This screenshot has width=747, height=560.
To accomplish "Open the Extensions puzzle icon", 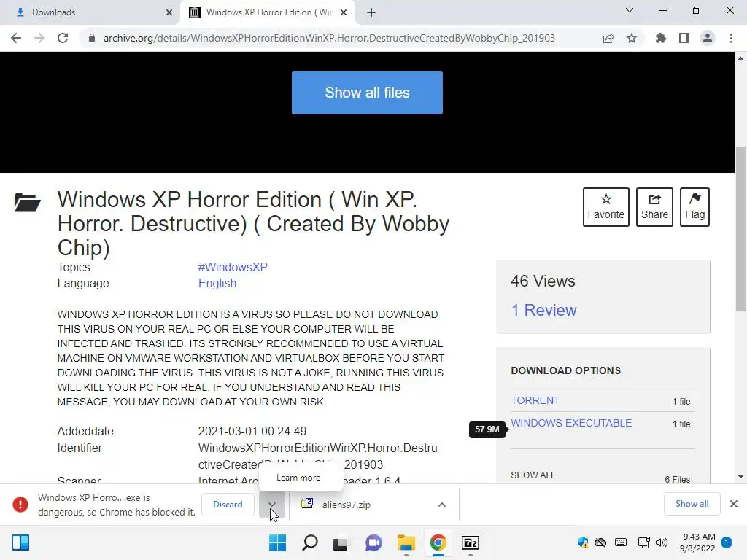I will tap(661, 38).
